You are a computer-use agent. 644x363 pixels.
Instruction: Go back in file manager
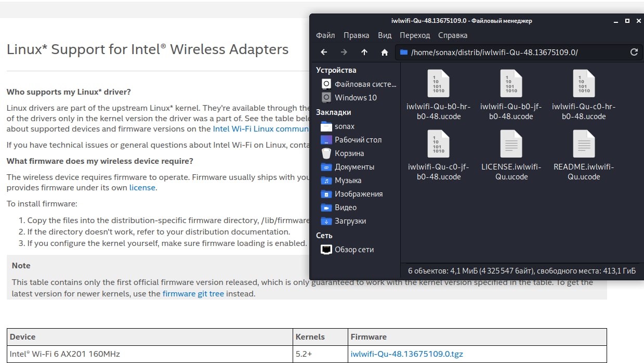[x=324, y=52]
